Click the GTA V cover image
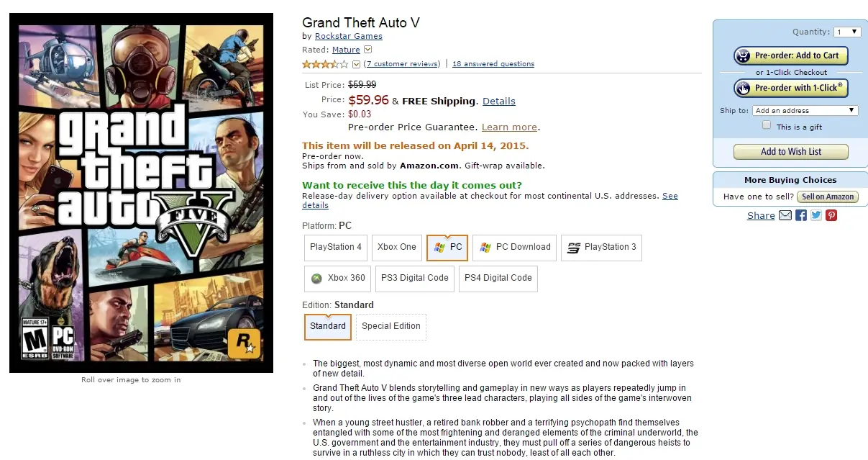 click(141, 193)
